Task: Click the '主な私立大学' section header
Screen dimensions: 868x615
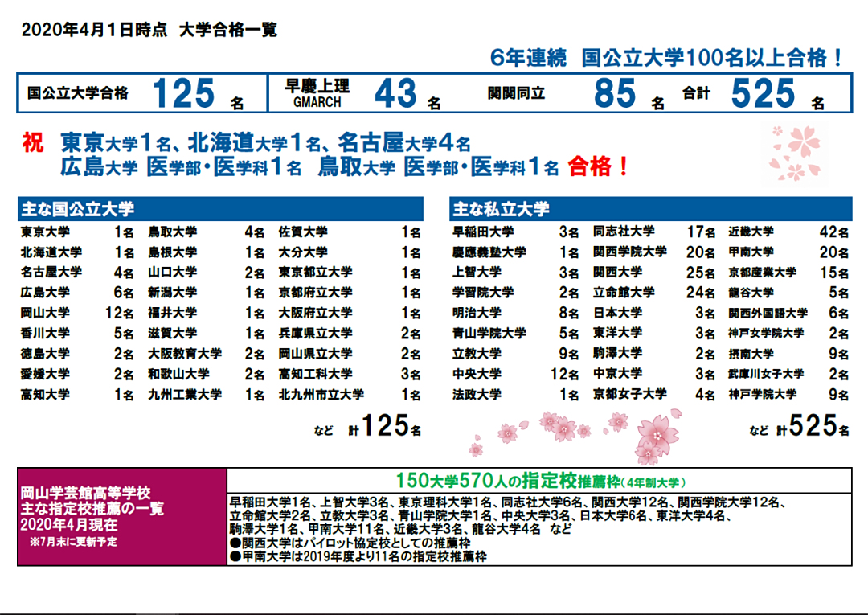Action: (x=650, y=209)
